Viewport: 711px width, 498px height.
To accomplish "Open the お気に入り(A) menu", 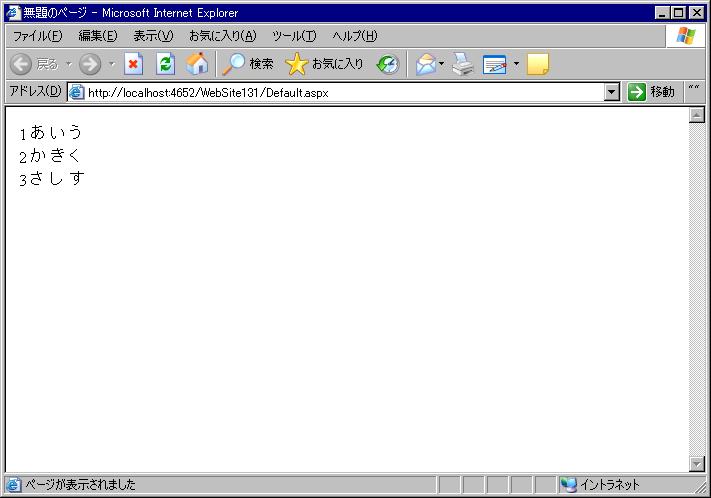I will pos(222,36).
